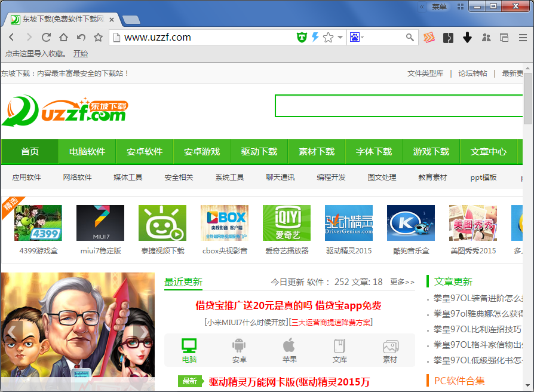Open the browser home page icon

tap(63, 37)
